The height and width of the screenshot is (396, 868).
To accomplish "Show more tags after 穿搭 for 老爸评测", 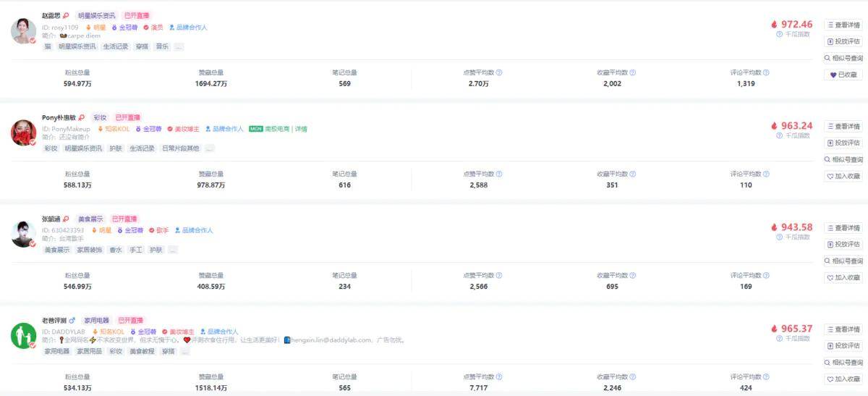I will [x=184, y=351].
